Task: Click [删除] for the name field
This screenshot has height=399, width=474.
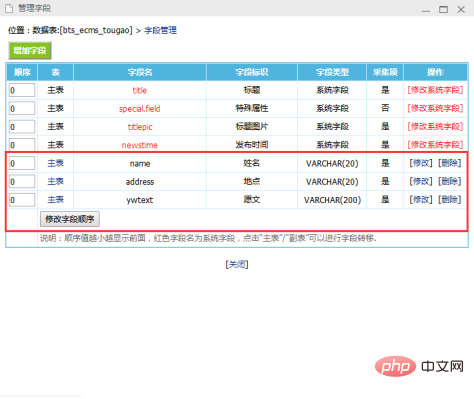Action: (x=450, y=163)
